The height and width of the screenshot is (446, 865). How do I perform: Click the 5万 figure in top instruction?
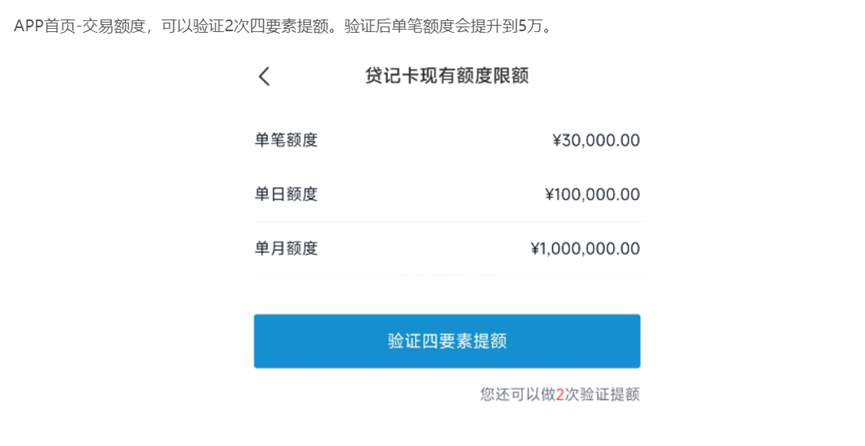point(531,26)
